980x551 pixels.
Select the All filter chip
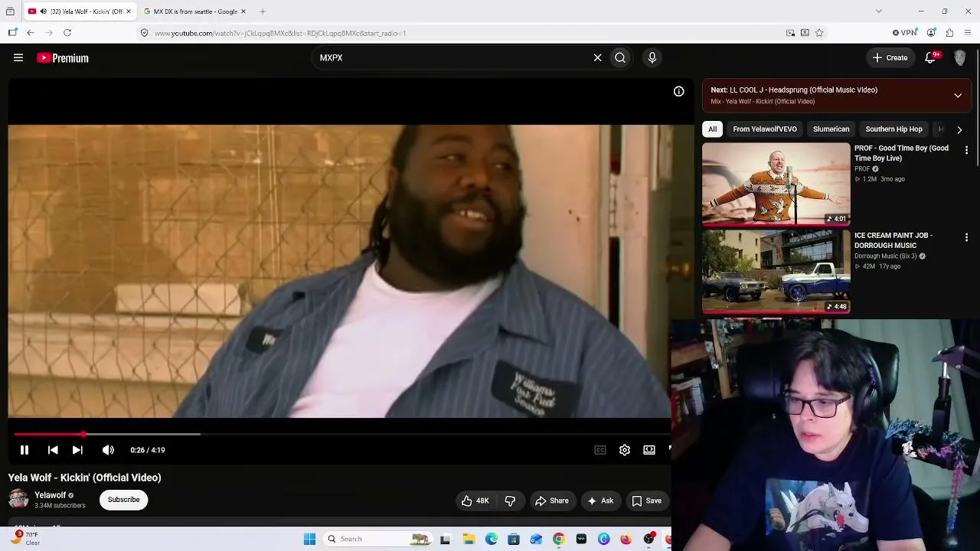click(x=712, y=129)
